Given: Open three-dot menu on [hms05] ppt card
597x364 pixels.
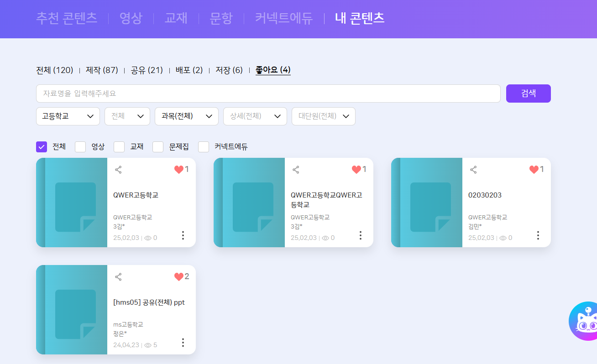Looking at the screenshot, I should (183, 343).
